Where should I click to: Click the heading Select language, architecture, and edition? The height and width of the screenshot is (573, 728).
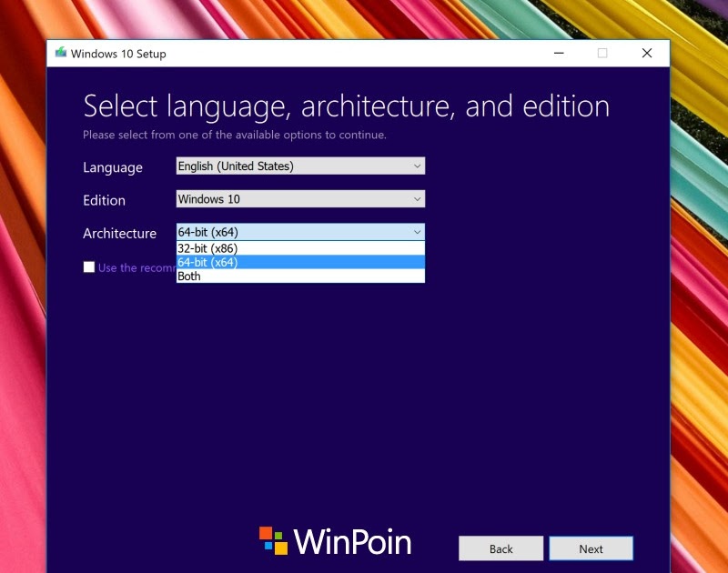(x=347, y=106)
